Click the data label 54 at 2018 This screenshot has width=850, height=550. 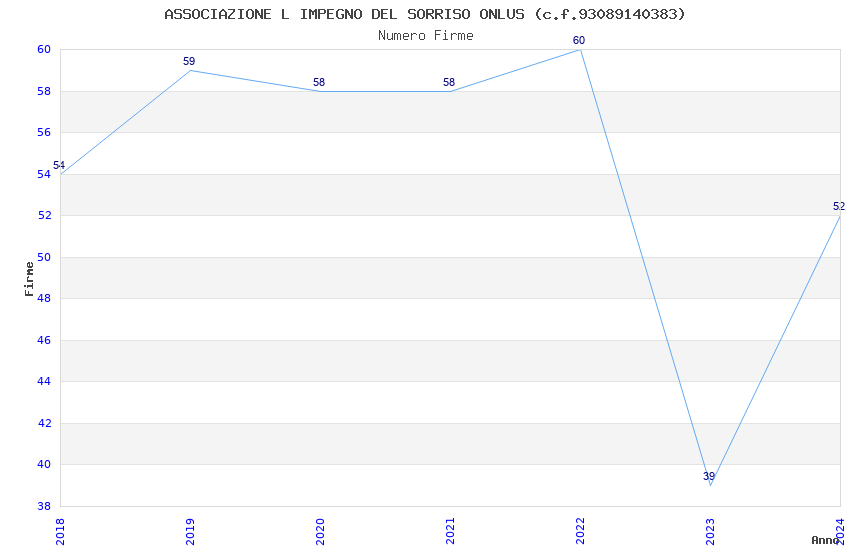tap(59, 165)
